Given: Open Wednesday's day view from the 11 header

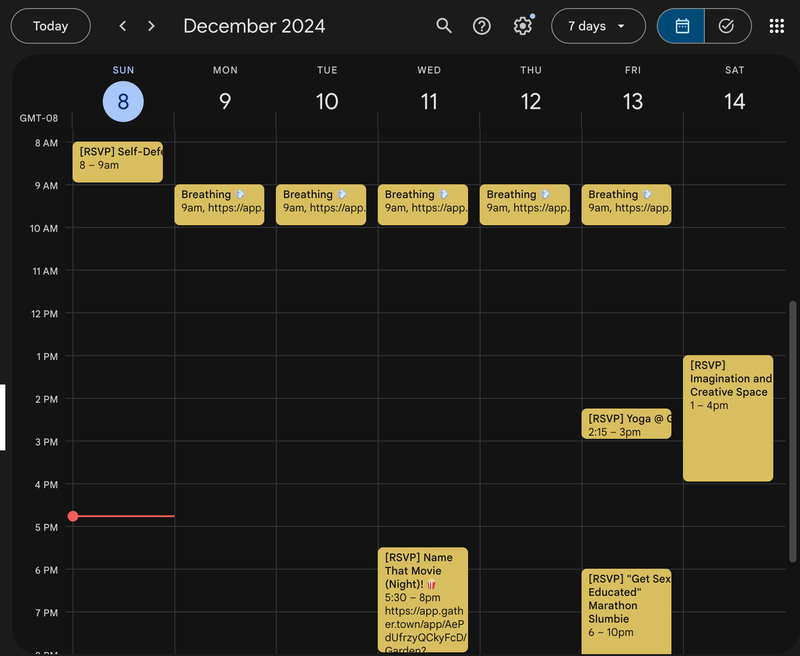Looking at the screenshot, I should (429, 102).
